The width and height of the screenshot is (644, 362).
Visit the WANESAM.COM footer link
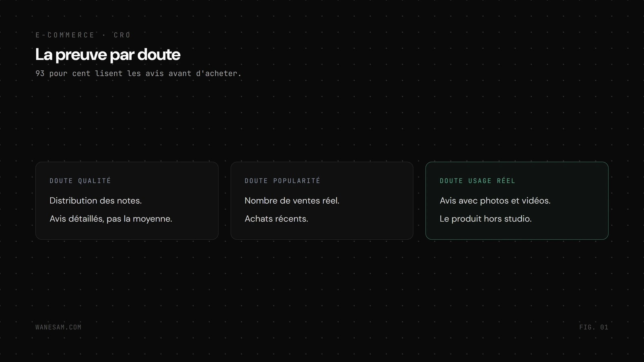coord(58,327)
